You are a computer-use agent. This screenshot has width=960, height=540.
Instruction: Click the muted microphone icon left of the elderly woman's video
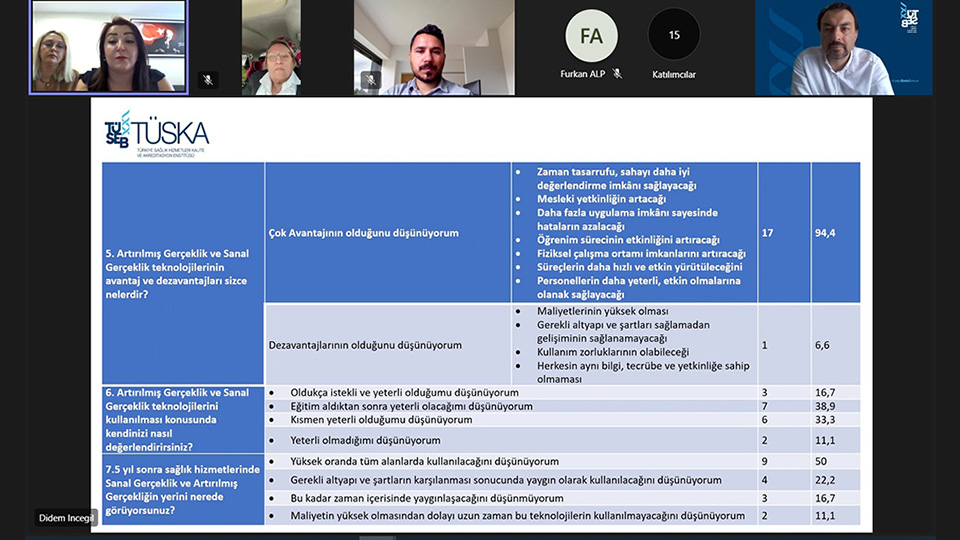pyautogui.click(x=208, y=80)
